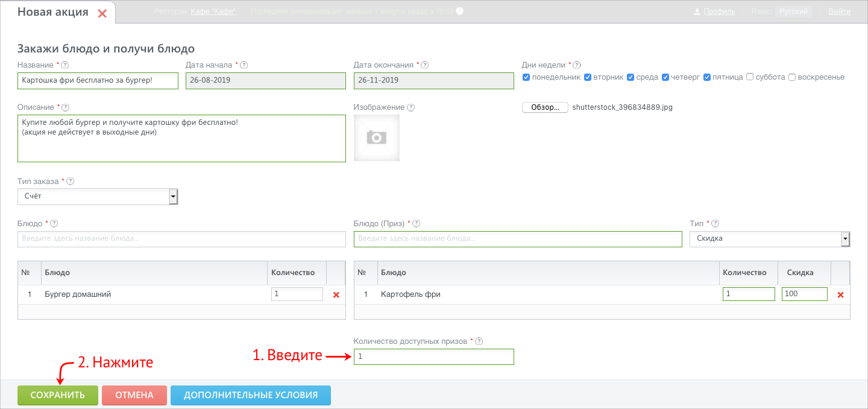This screenshot has width=868, height=409.
Task: Click discount field showing 100
Action: point(805,294)
